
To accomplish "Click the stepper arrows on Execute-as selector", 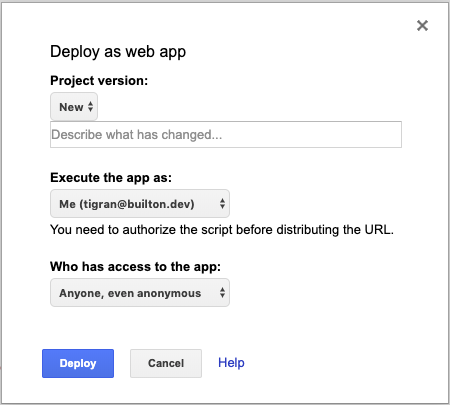I will [222, 204].
